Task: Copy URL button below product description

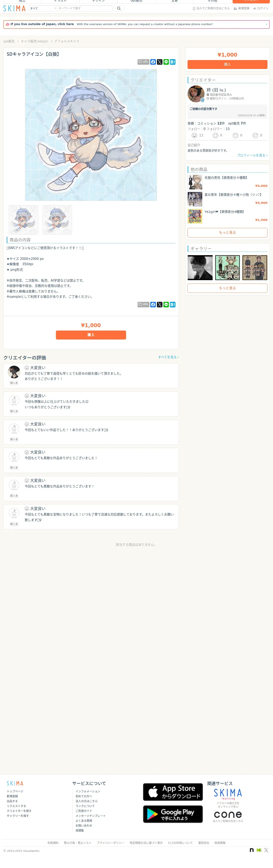Action: (143, 305)
